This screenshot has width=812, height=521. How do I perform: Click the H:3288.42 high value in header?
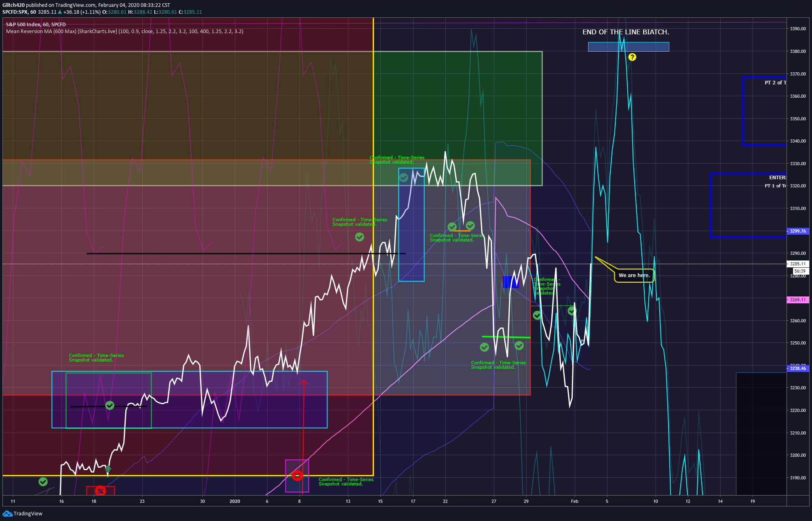(x=140, y=12)
